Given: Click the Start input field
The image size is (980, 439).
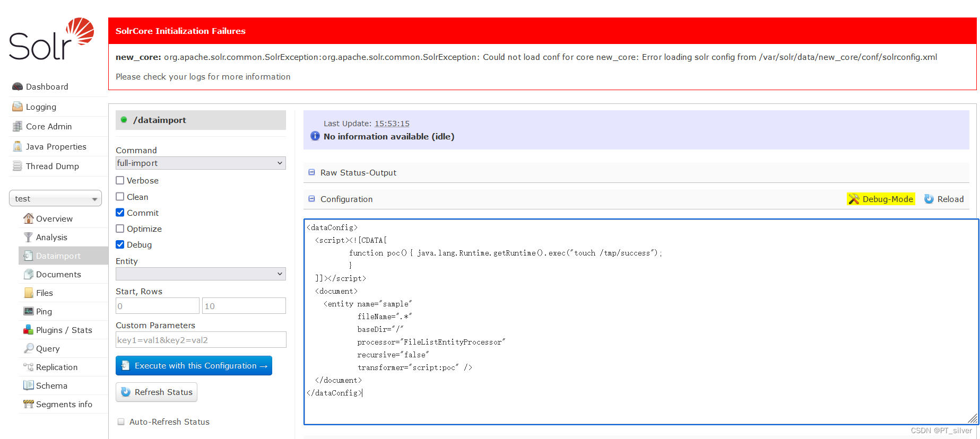Looking at the screenshot, I should pyautogui.click(x=158, y=306).
